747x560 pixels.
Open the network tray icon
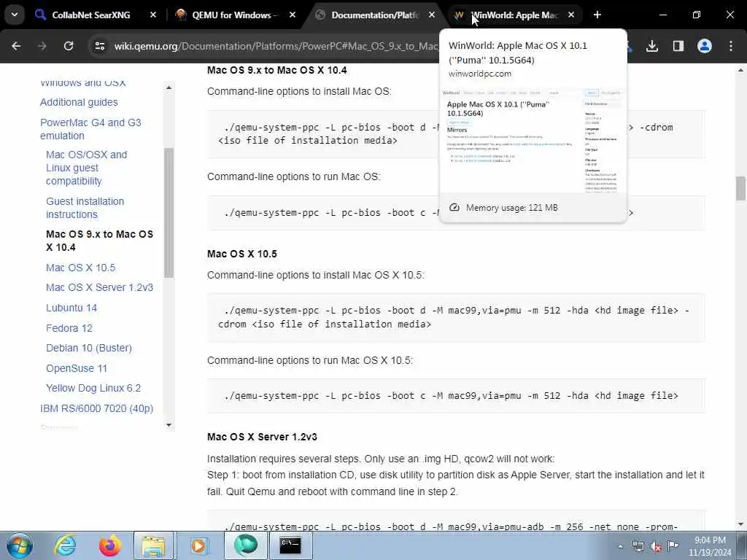(x=638, y=547)
